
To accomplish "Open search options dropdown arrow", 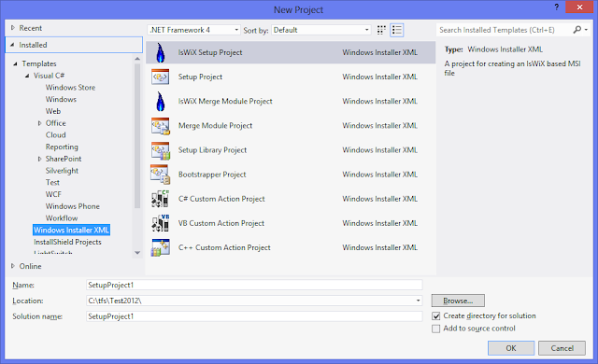I will (x=586, y=30).
